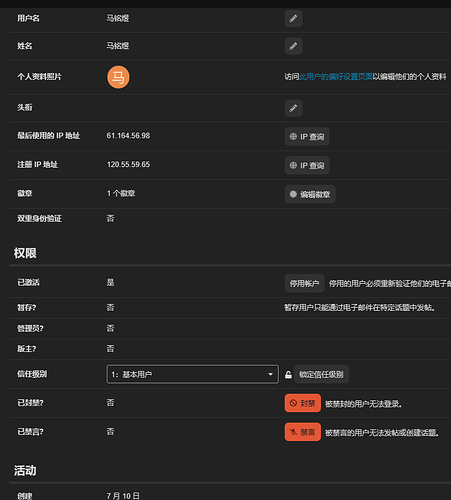Click the 权限 section heading
The height and width of the screenshot is (500, 451).
pyautogui.click(x=25, y=253)
